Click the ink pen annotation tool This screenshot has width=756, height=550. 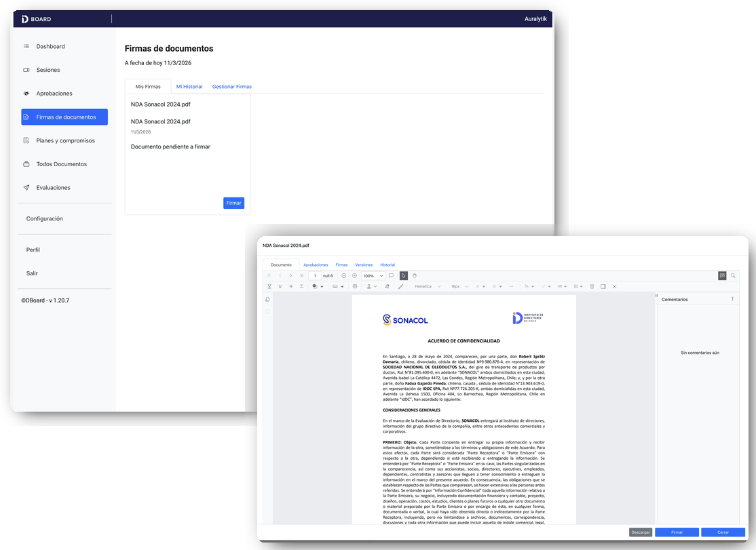[400, 286]
